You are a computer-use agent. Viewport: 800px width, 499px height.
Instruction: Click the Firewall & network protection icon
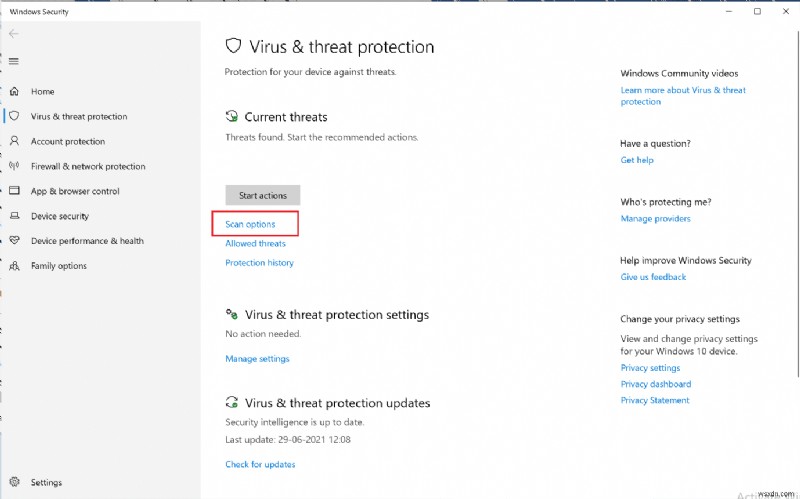(x=14, y=166)
